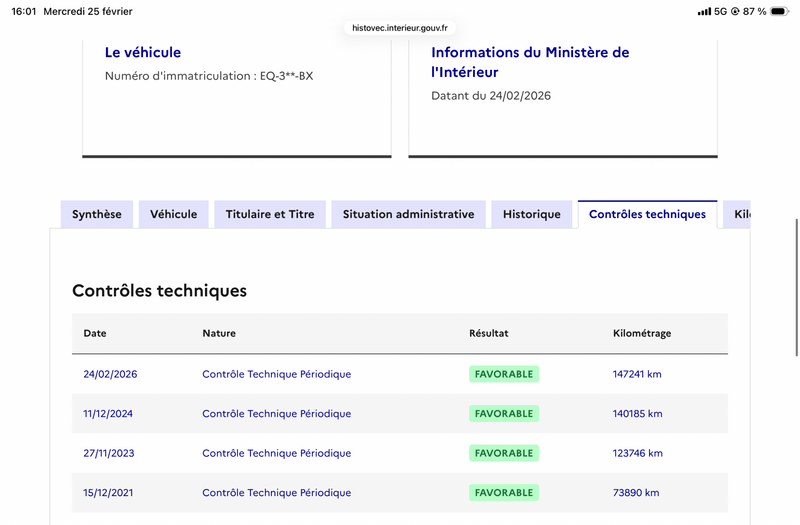The width and height of the screenshot is (800, 525).
Task: Tap the cellular signal bars icon
Action: point(705,12)
